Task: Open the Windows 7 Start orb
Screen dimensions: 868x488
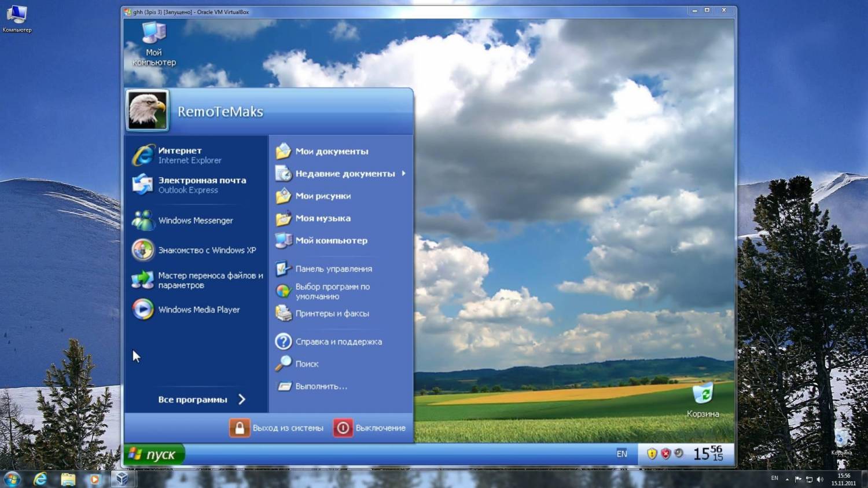Action: (x=12, y=479)
